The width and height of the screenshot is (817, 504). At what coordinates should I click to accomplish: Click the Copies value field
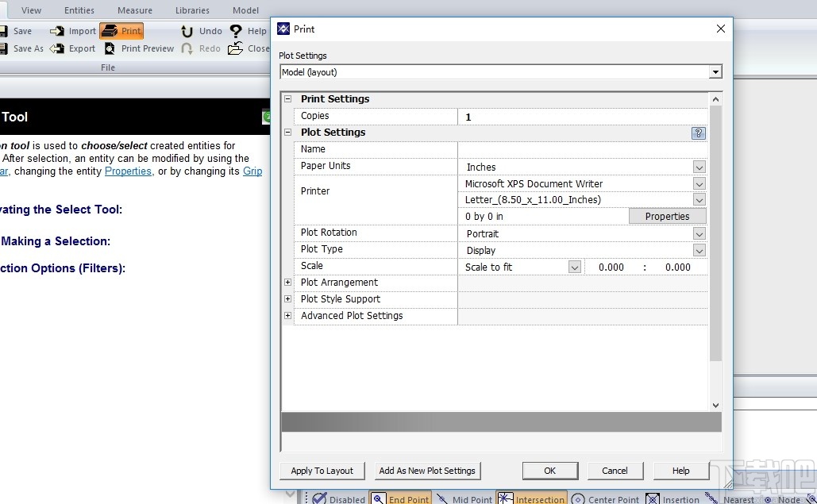[x=583, y=117]
